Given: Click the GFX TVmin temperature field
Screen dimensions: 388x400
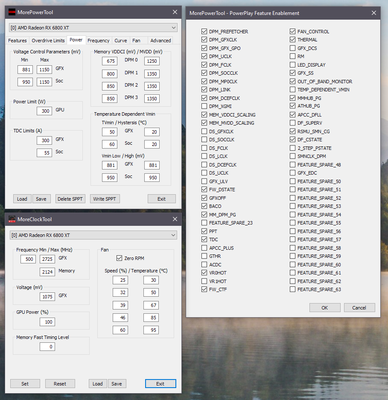Looking at the screenshot, I should pyautogui.click(x=110, y=132).
